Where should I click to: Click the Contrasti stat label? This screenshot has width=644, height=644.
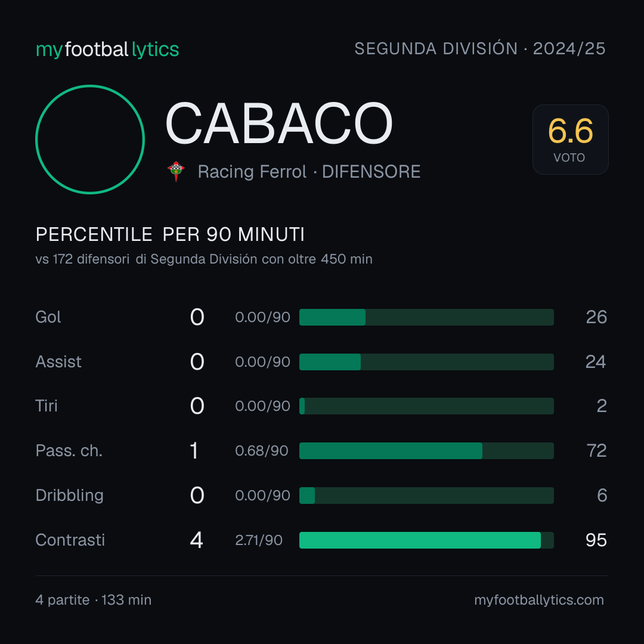(x=70, y=540)
